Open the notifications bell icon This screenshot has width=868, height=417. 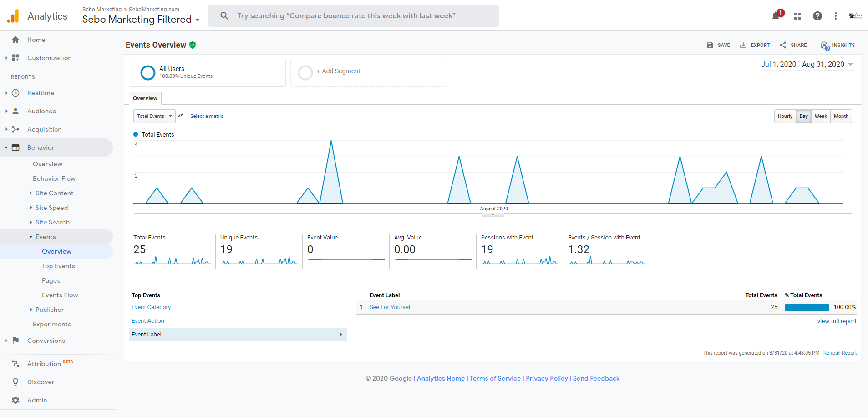tap(776, 16)
